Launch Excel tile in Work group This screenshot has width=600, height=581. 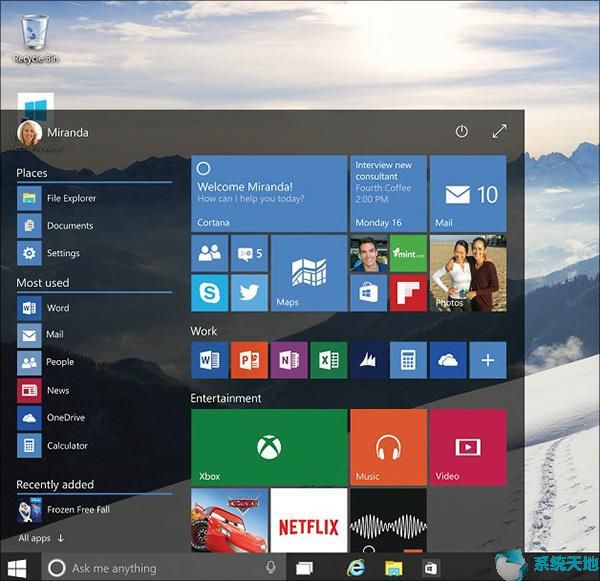tap(329, 360)
